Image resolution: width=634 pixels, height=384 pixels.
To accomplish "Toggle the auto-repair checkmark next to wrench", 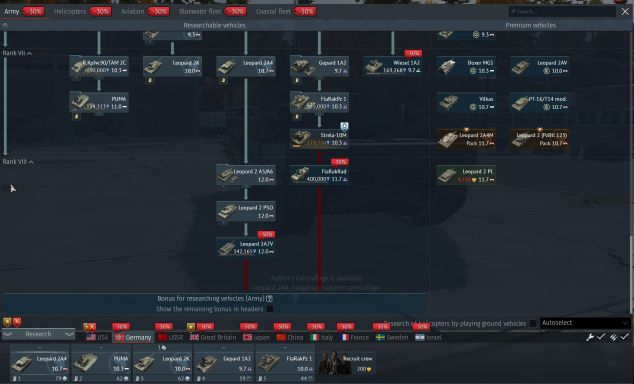I will pos(601,337).
